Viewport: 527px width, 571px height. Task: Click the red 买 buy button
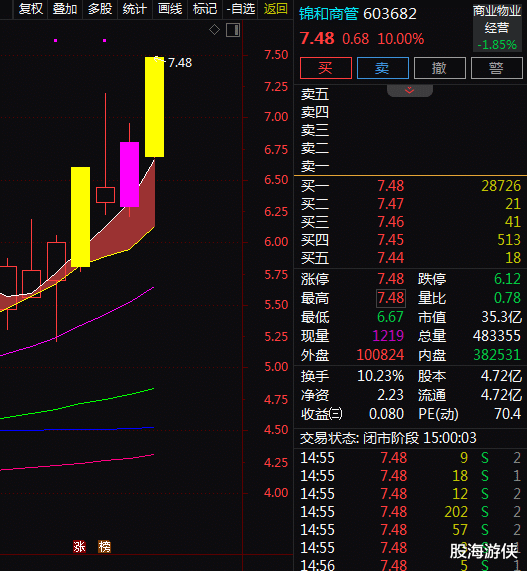pos(326,68)
